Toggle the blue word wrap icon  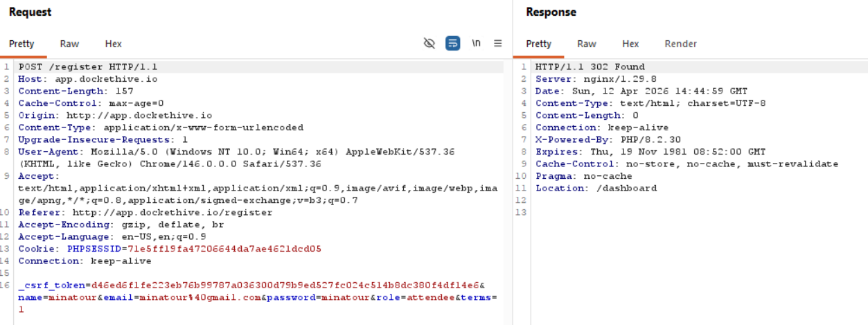point(452,43)
